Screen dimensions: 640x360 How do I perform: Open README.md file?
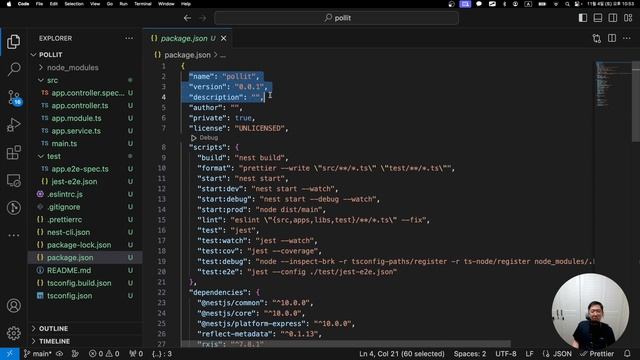click(x=69, y=270)
